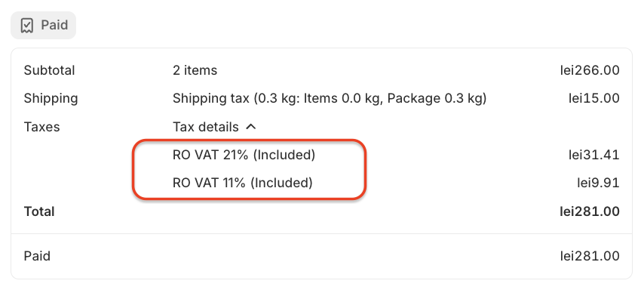Collapse the Tax details chevron
644x293 pixels.
(x=251, y=127)
